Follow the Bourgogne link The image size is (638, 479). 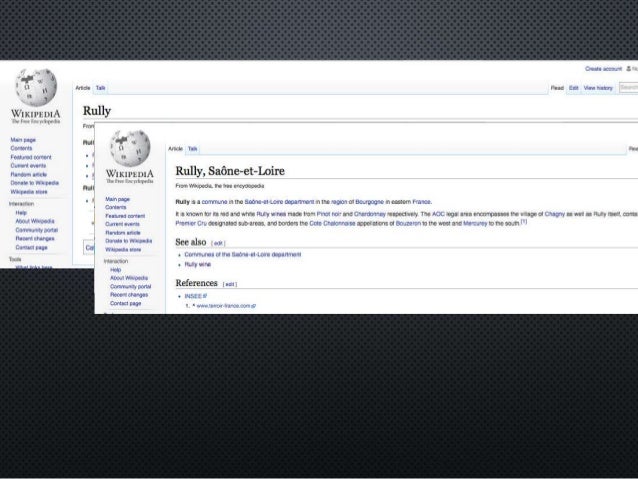pos(369,202)
